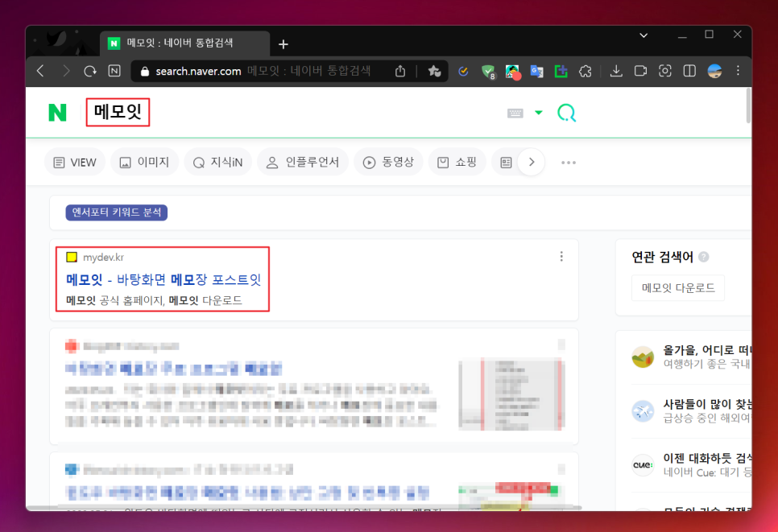Open the browser three-dot menu

[x=739, y=71]
